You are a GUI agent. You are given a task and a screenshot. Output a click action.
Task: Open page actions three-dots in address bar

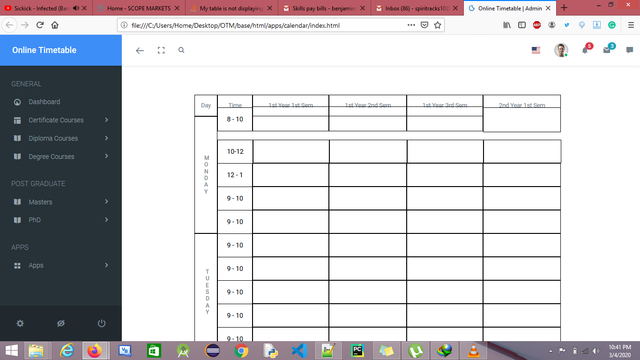[411, 25]
